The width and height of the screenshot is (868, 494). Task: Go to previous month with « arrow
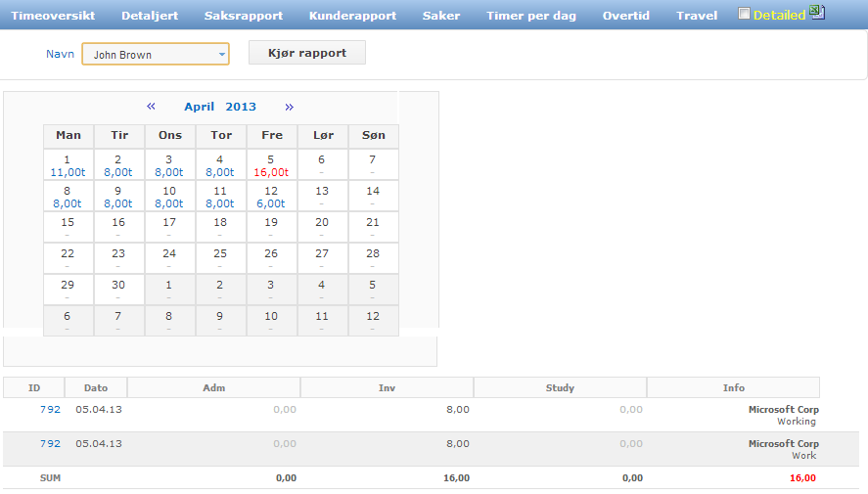tap(151, 107)
